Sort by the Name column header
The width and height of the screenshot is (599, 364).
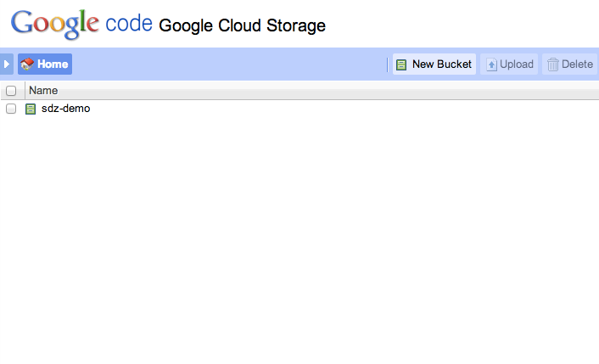43,91
